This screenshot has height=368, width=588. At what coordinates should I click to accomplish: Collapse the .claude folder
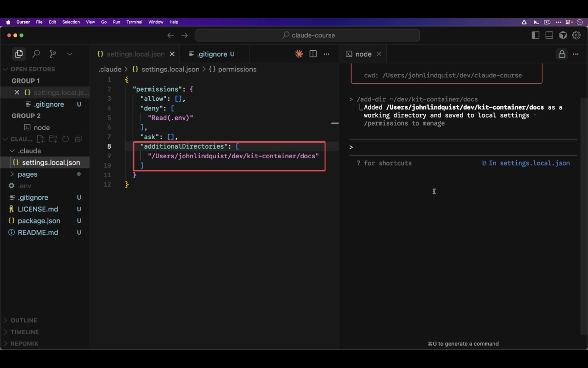tap(45, 151)
